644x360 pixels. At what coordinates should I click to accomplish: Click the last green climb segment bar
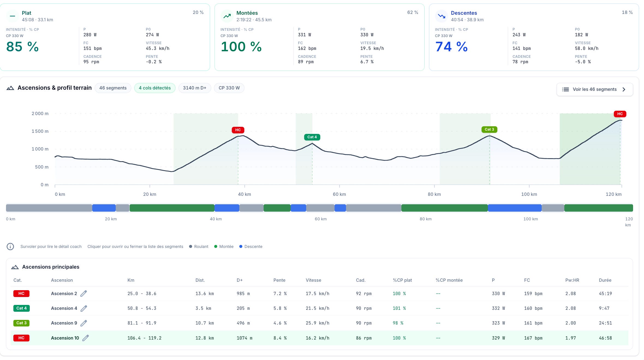[598, 208]
